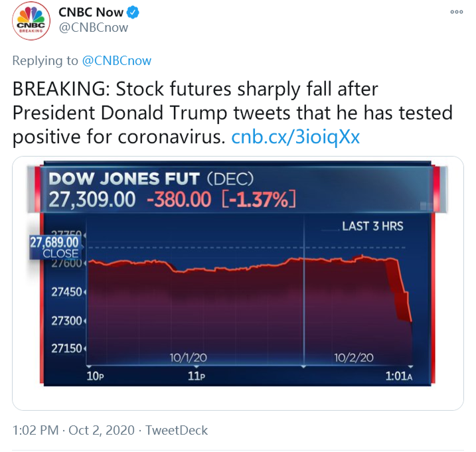Viewport: 476px width, 452px height.
Task: Click the Oct 2, 2020 date
Action: point(104,430)
